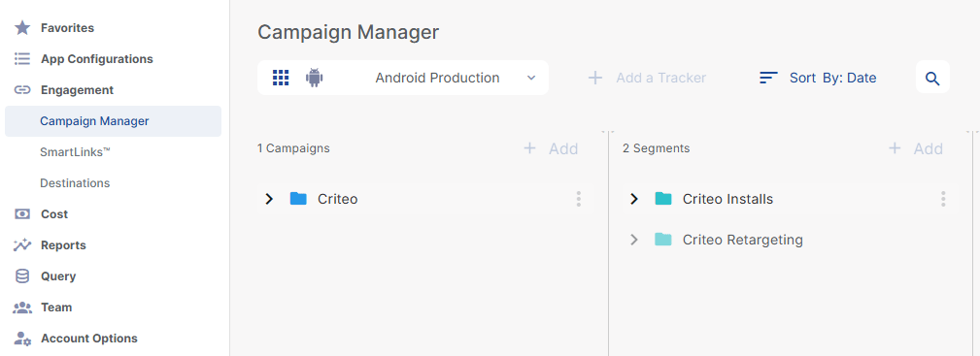Image resolution: width=980 pixels, height=356 pixels.
Task: Click the Criteo Installs folder icon
Action: pos(663,199)
